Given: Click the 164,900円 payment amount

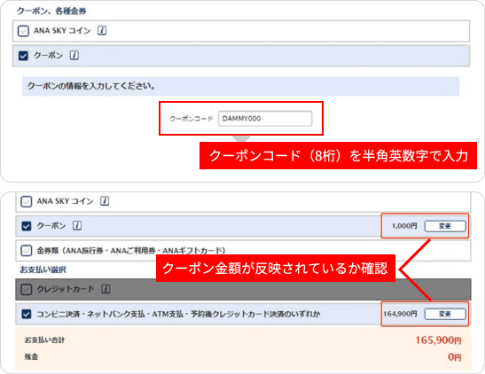Looking at the screenshot, I should click(x=400, y=314).
